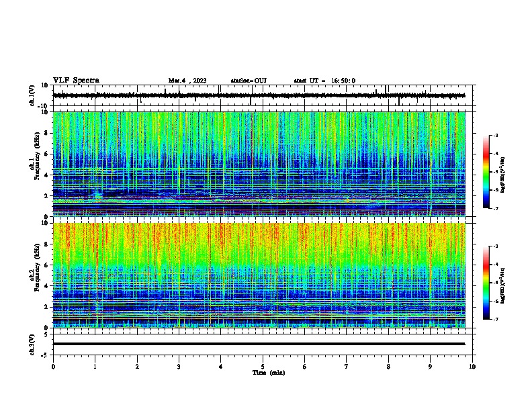Click the "-5" tick on ch.3(V) axis

(45, 355)
